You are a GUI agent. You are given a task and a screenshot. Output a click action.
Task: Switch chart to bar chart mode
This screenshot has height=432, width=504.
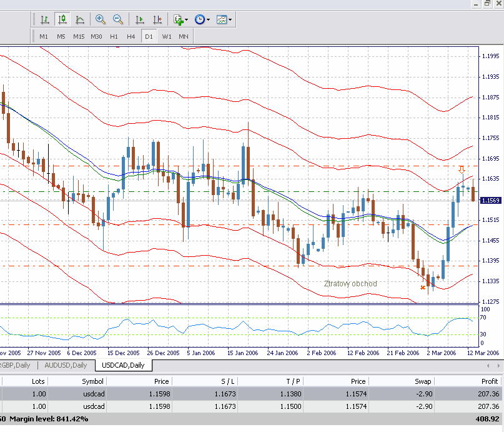coord(44,19)
